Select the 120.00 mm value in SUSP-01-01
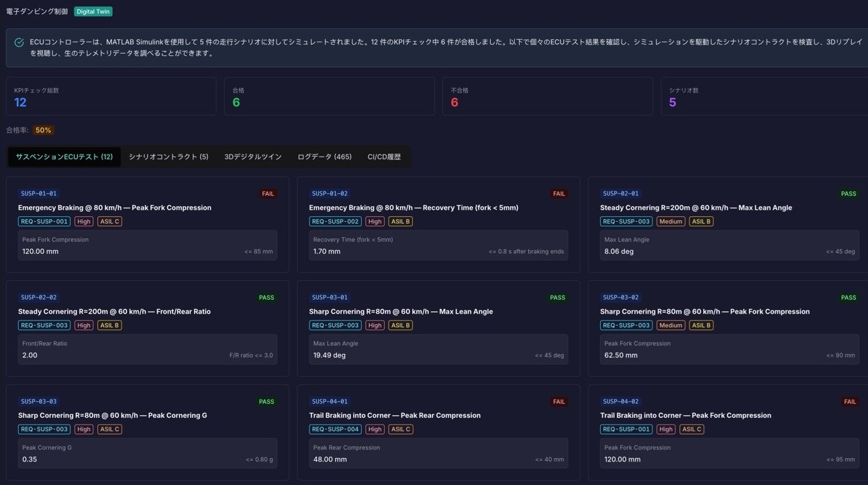Image resolution: width=868 pixels, height=485 pixels. click(40, 251)
